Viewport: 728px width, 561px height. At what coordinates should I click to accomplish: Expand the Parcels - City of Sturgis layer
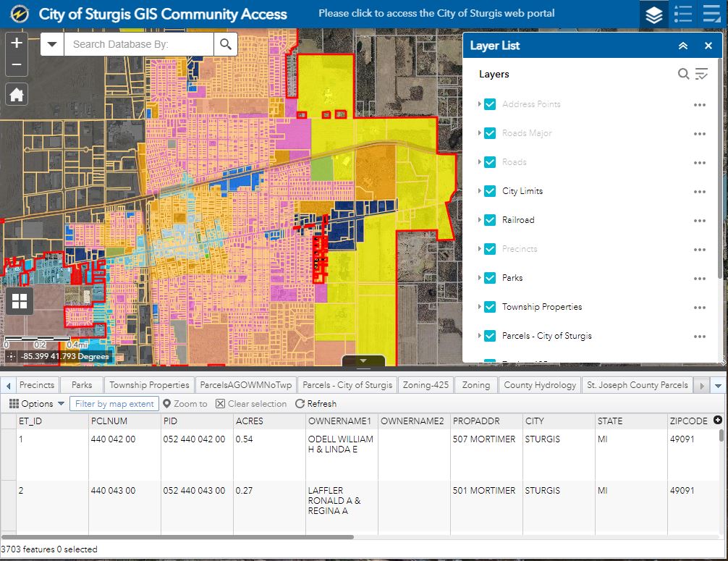click(x=479, y=336)
